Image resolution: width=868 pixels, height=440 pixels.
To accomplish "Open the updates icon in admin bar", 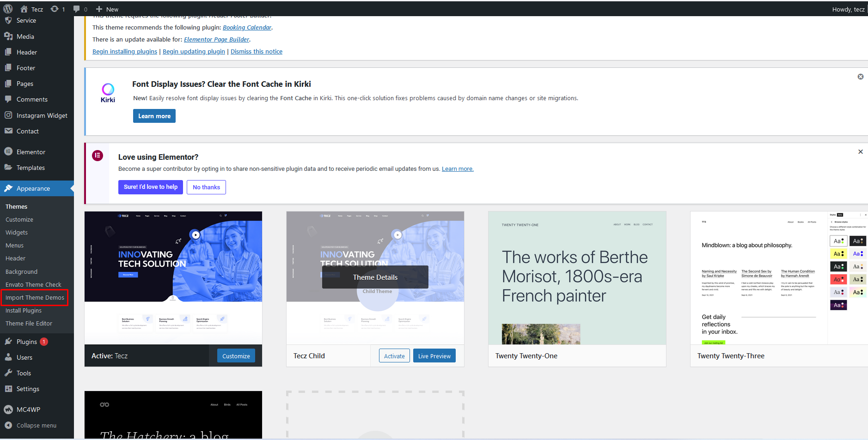I will click(x=57, y=9).
